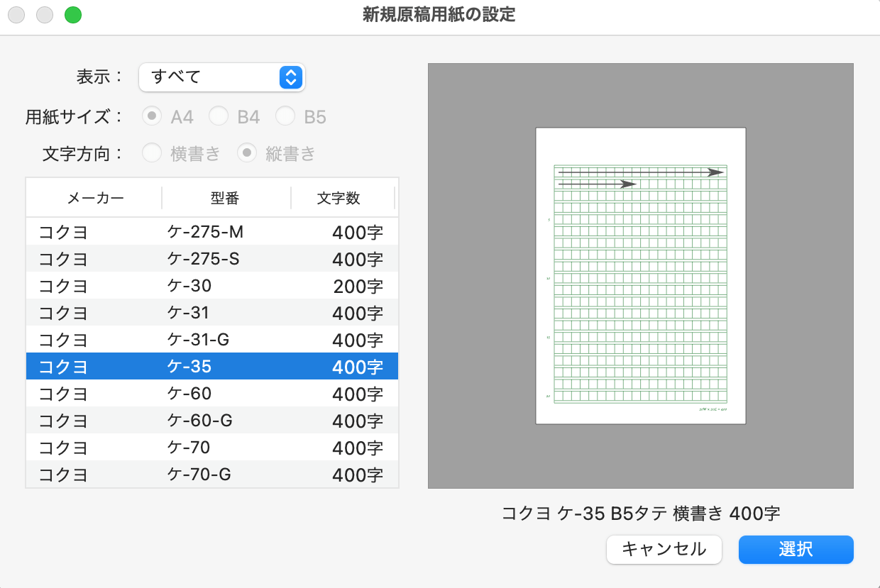Click the stepper arrows on すべて selector
The height and width of the screenshot is (588, 880).
pos(290,77)
